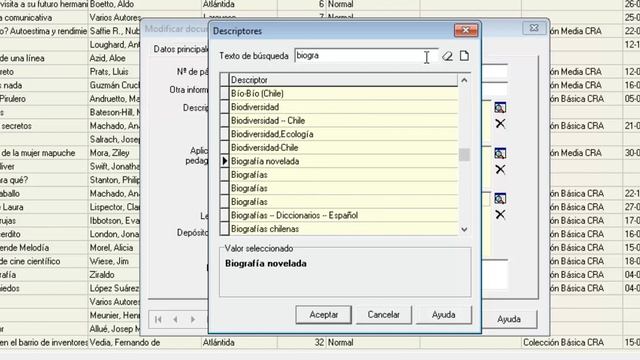Go to previous record navigation arrow
The width and height of the screenshot is (640, 360).
click(176, 319)
